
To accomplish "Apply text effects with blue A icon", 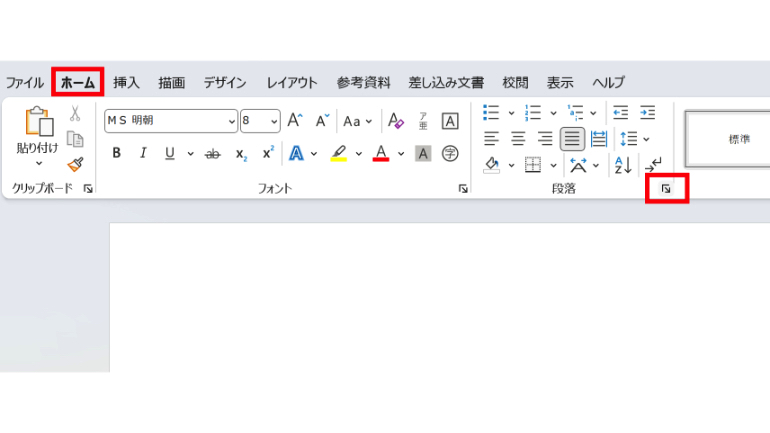I will click(296, 153).
